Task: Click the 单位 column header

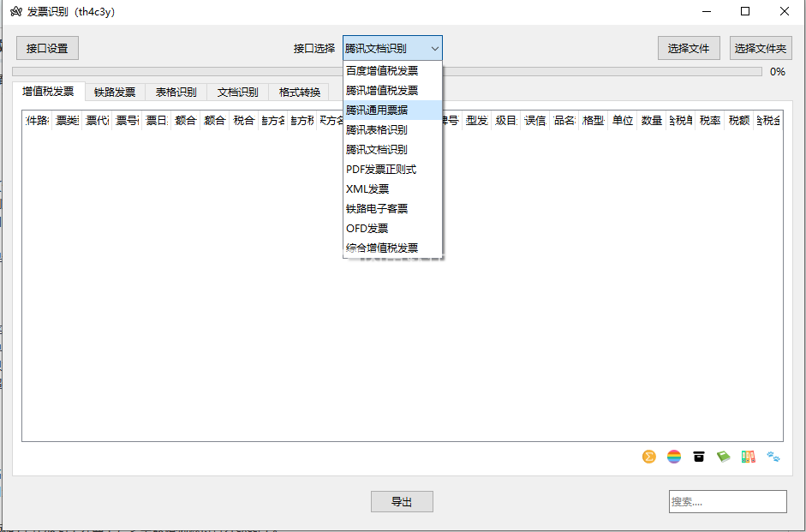Action: coord(623,120)
